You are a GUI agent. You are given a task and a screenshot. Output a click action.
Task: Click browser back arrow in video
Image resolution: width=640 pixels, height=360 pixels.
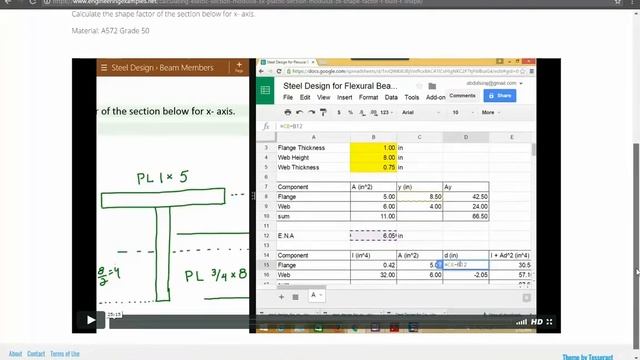click(x=262, y=71)
